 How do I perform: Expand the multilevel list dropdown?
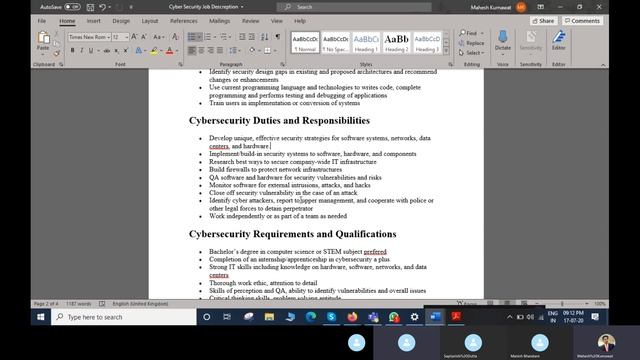[230, 37]
